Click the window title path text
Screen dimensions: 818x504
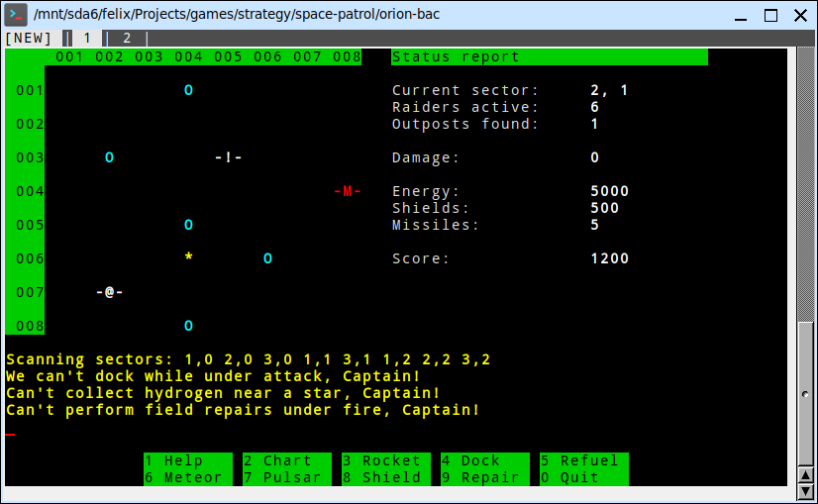tap(237, 14)
